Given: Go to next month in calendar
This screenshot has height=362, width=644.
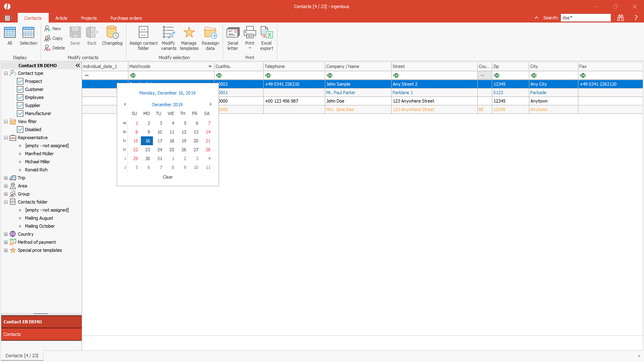Looking at the screenshot, I should point(211,104).
